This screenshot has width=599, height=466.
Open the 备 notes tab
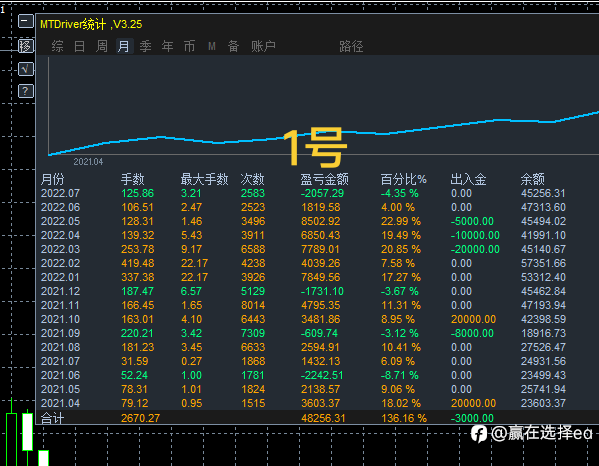[233, 46]
